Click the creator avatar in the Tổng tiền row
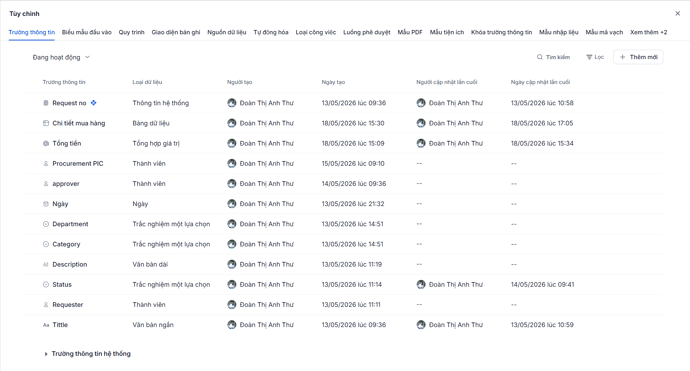Image resolution: width=690 pixels, height=371 pixels. click(232, 143)
